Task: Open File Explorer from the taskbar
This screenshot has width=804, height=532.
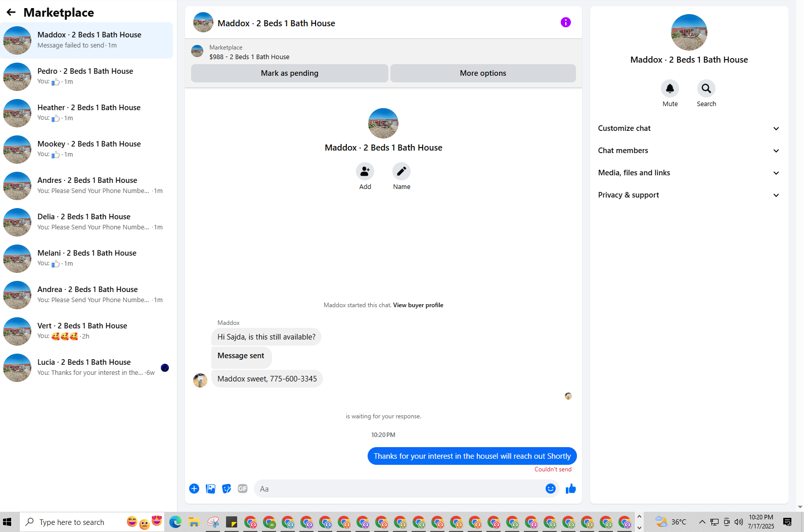Action: click(x=194, y=522)
